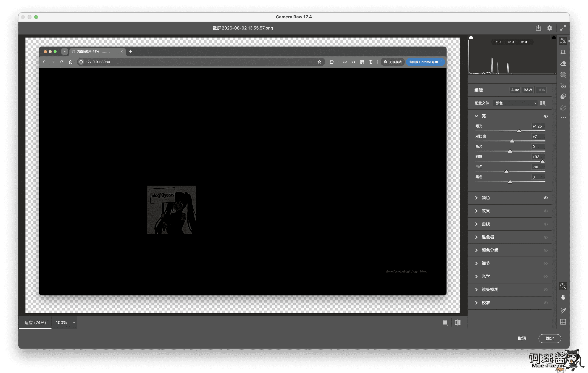Click the 曝光 exposure slider handle
The height and width of the screenshot is (373, 588).
click(519, 131)
